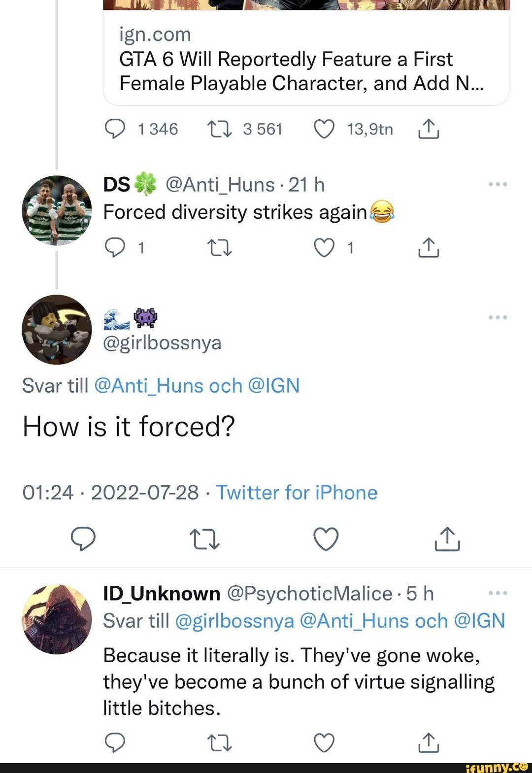The height and width of the screenshot is (773, 532).
Task: Reply to the 'Forced diversity strikes again' tweet
Action: (115, 248)
